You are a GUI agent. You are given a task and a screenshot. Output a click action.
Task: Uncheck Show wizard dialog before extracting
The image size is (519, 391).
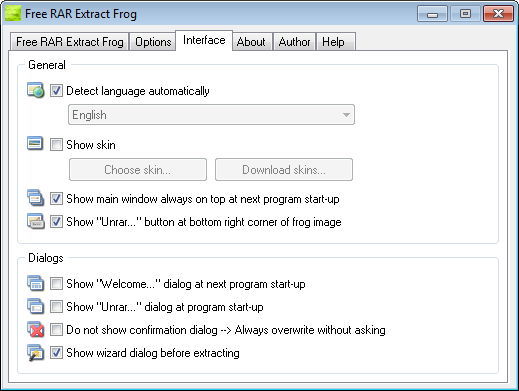pos(56,353)
